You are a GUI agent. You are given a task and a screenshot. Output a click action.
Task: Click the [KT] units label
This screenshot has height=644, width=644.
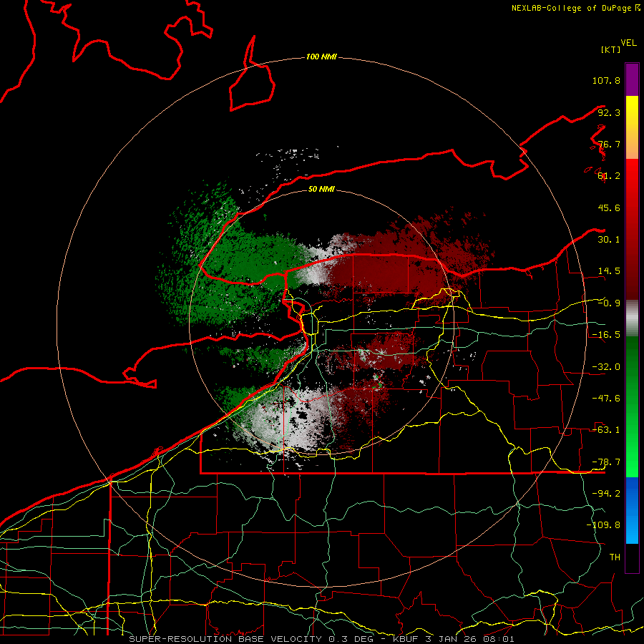(x=610, y=49)
